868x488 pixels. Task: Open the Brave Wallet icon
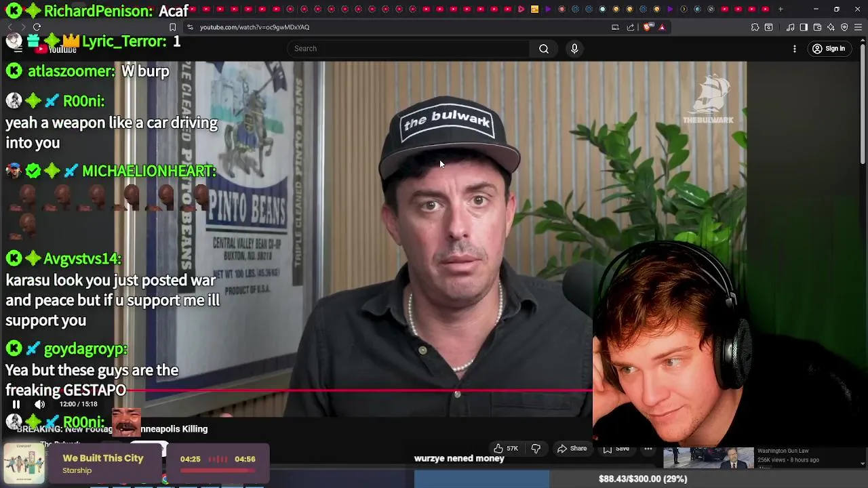click(x=817, y=27)
